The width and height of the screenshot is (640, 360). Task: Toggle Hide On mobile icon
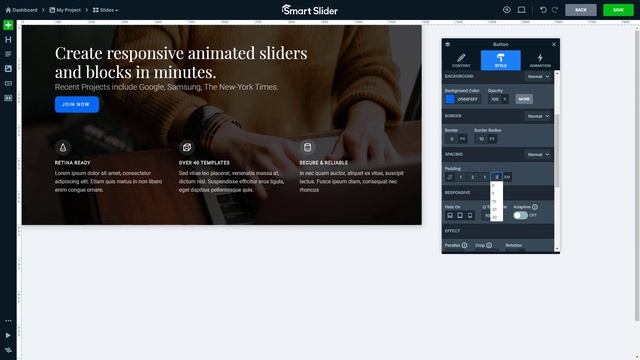point(470,216)
